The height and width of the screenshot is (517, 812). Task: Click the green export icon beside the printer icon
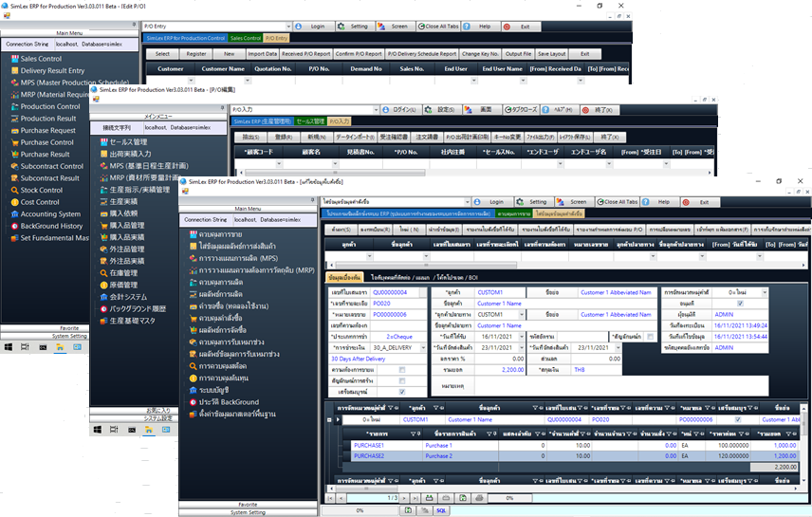463,498
